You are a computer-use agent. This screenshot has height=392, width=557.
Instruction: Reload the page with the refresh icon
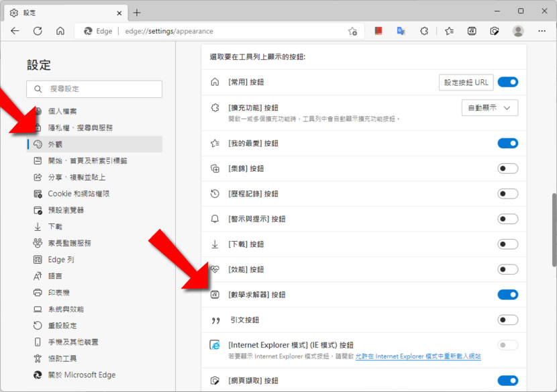pyautogui.click(x=38, y=31)
